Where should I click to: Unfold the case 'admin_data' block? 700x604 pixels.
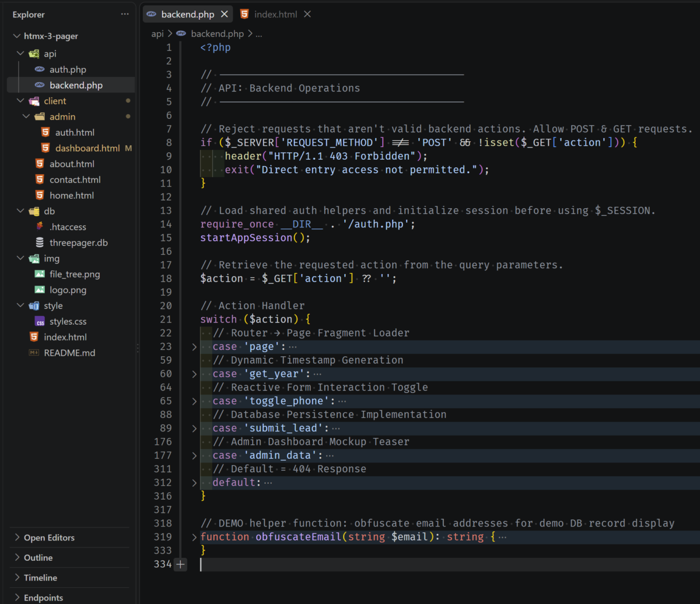[x=194, y=455]
